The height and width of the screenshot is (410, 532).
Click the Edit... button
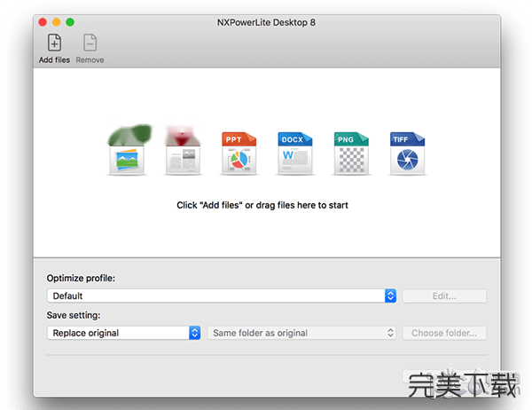tap(444, 296)
